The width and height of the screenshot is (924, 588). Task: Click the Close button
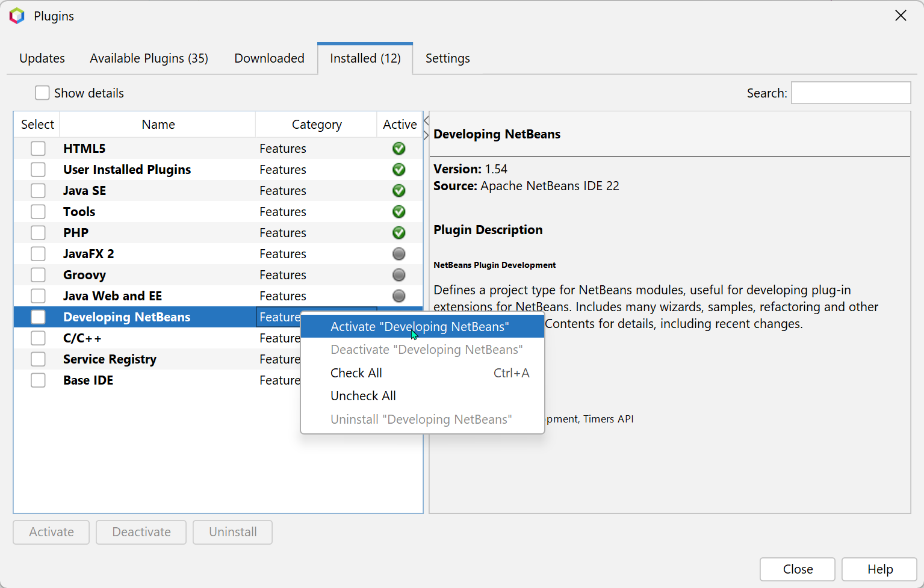click(x=798, y=569)
